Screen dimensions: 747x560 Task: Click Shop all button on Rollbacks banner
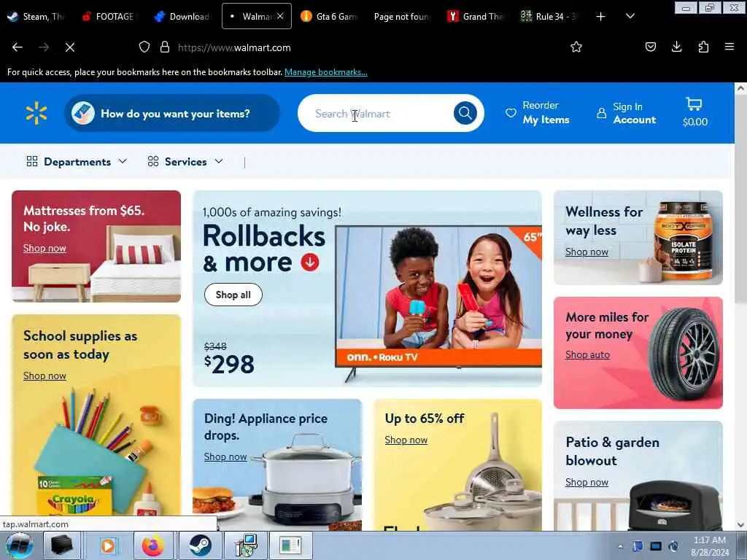click(x=233, y=295)
